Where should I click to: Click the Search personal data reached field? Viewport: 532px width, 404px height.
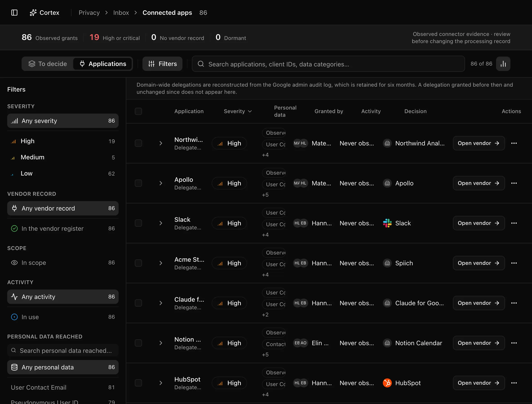click(x=63, y=351)
